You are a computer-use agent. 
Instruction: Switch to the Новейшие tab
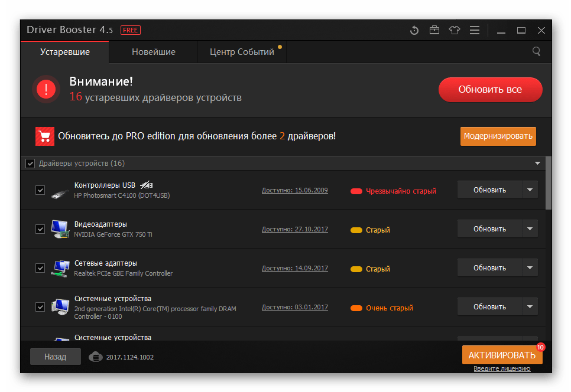tap(153, 52)
